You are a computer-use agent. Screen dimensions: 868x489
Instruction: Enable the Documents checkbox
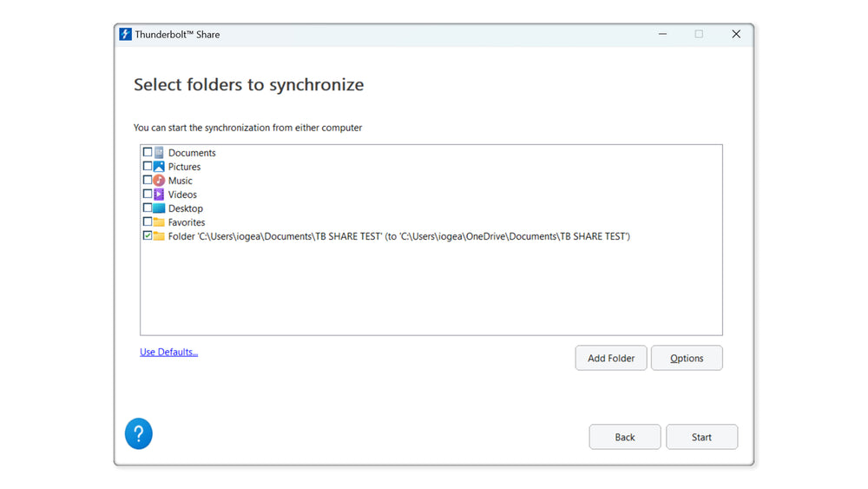148,153
